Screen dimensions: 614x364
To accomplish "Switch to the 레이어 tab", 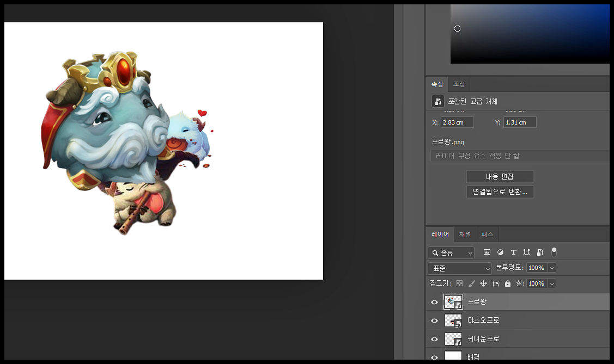I will pyautogui.click(x=440, y=234).
